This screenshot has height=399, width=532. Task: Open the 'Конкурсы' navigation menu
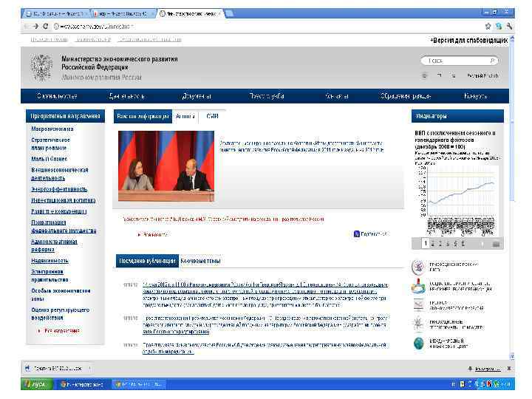475,96
